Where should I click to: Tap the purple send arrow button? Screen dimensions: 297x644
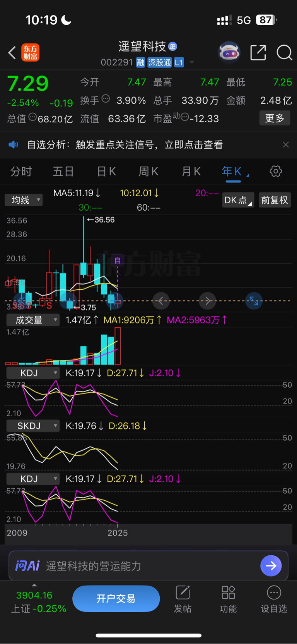coord(271,566)
